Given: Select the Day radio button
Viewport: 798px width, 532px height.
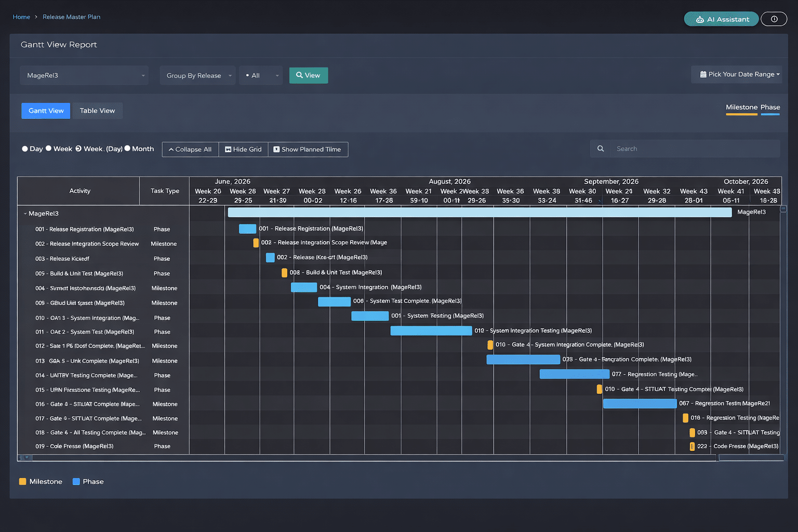Looking at the screenshot, I should click(x=25, y=149).
